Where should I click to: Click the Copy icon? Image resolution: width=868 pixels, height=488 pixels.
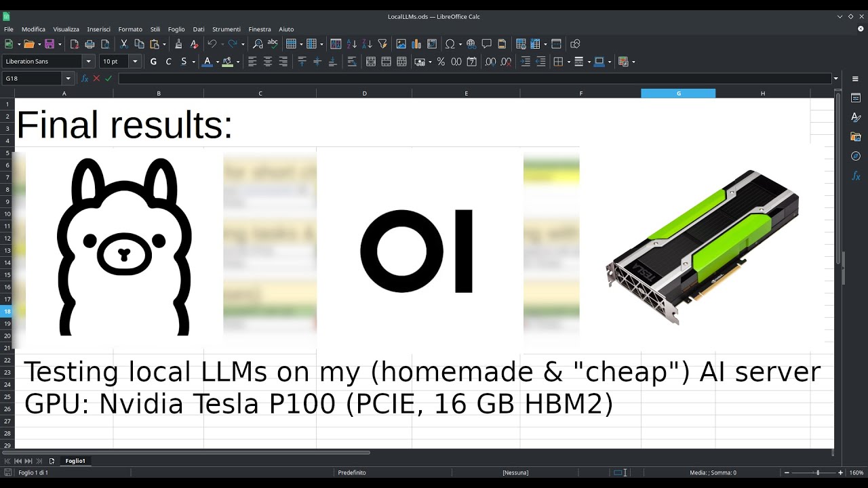(x=139, y=44)
